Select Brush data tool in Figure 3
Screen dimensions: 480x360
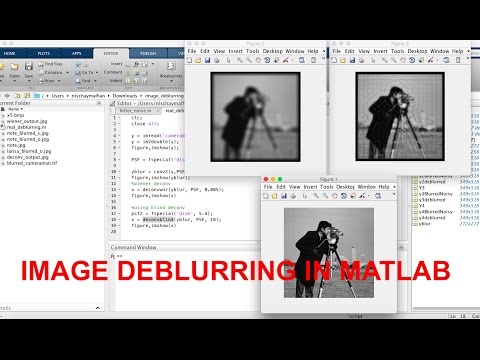coord(431,60)
